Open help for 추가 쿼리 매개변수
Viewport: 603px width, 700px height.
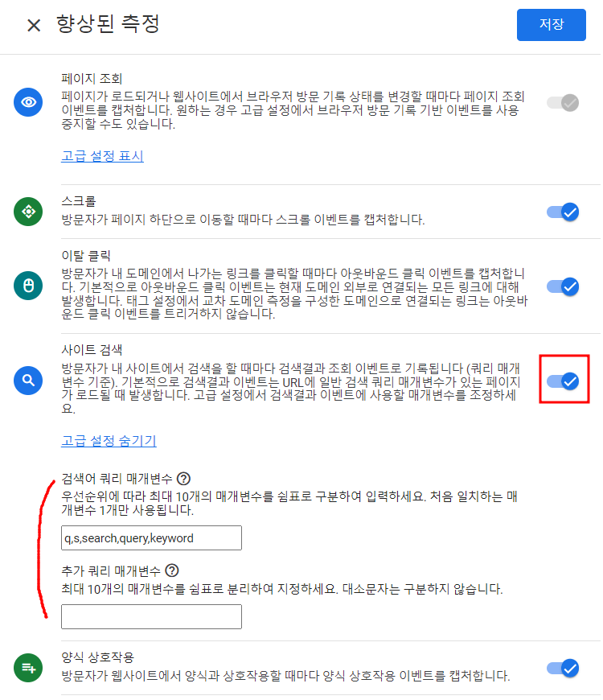click(172, 570)
